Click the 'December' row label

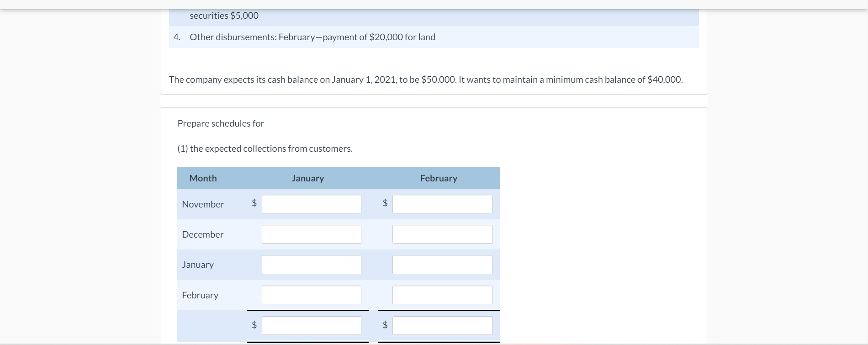[203, 234]
